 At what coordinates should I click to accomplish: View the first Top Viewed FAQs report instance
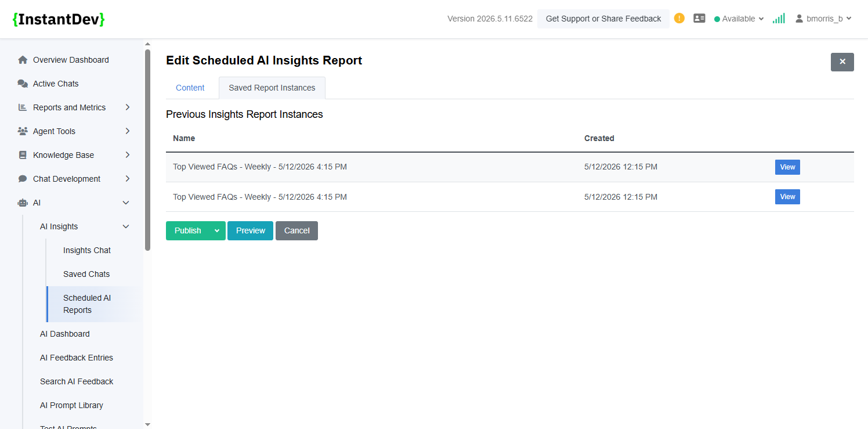pyautogui.click(x=787, y=167)
